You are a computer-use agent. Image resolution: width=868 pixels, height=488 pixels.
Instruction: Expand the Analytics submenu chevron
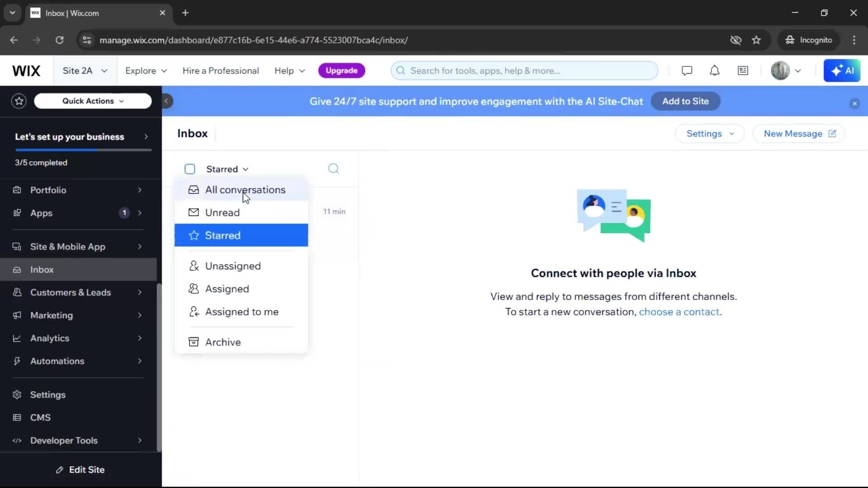140,338
